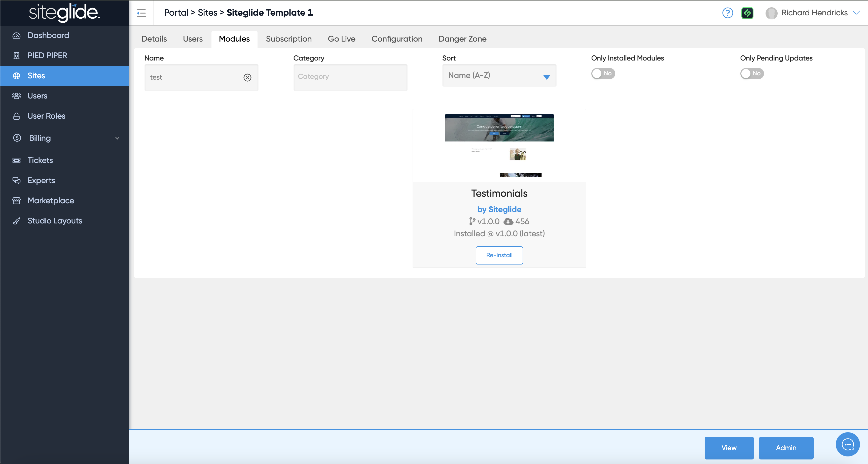Click the Testimonials module thumbnail
The image size is (868, 464).
coord(499,146)
